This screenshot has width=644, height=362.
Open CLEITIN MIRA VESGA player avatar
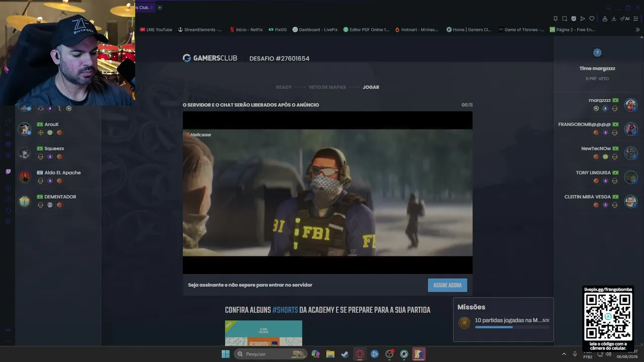631,201
